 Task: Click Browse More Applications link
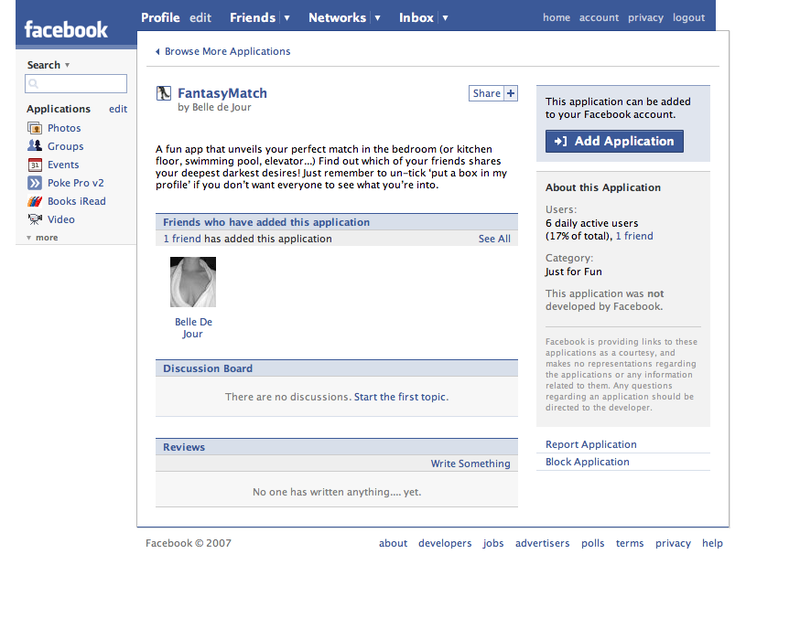click(227, 51)
